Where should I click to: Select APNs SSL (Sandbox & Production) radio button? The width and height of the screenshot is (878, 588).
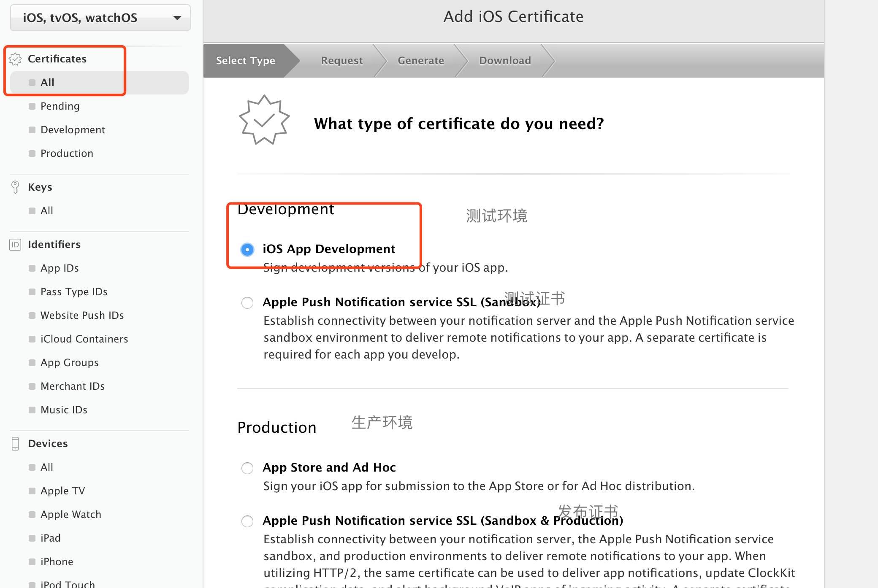tap(247, 521)
